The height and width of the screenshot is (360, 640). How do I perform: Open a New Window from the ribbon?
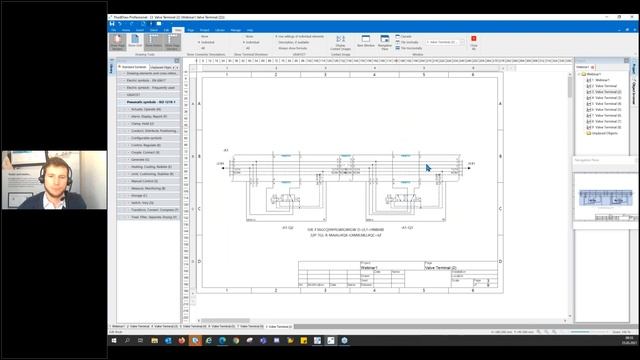(366, 41)
